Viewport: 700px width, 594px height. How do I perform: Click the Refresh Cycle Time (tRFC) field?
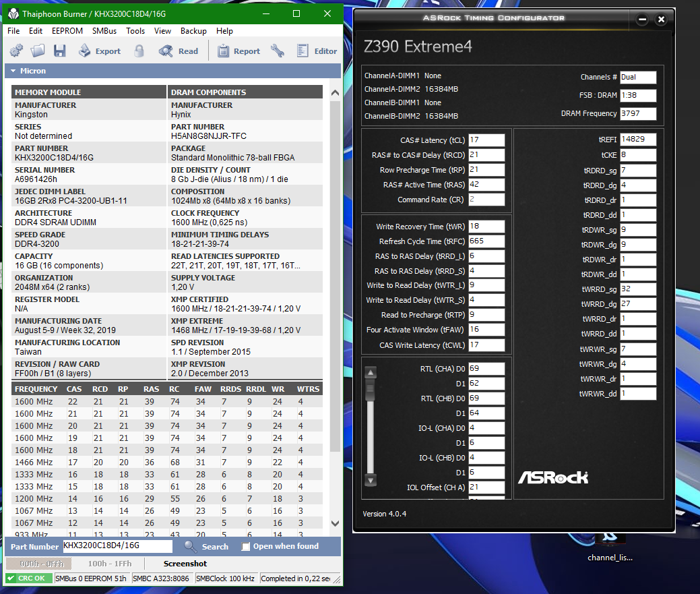click(486, 241)
